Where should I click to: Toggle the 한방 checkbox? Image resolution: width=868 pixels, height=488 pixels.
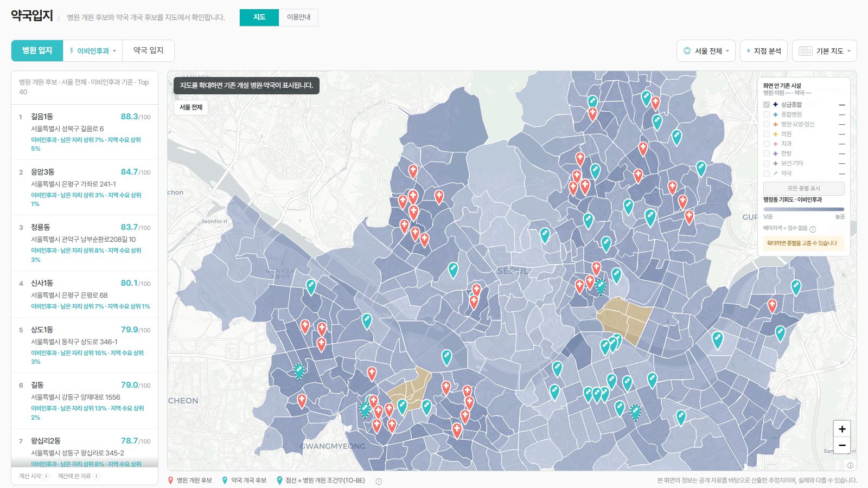coord(767,153)
